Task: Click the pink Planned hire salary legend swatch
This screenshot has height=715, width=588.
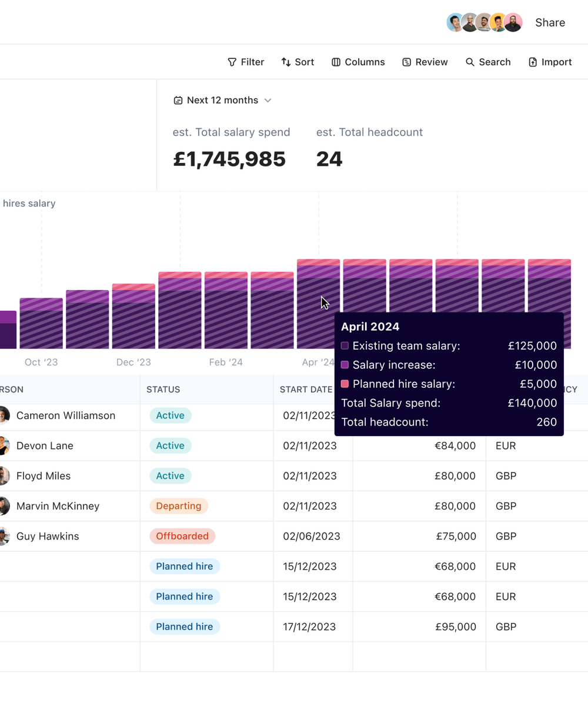Action: (345, 384)
